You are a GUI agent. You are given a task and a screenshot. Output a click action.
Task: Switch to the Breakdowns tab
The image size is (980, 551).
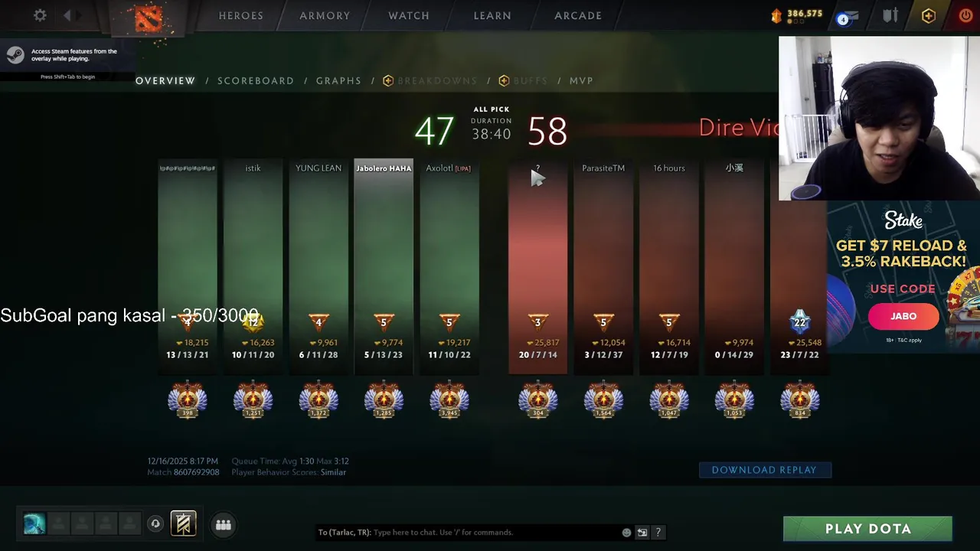430,80
